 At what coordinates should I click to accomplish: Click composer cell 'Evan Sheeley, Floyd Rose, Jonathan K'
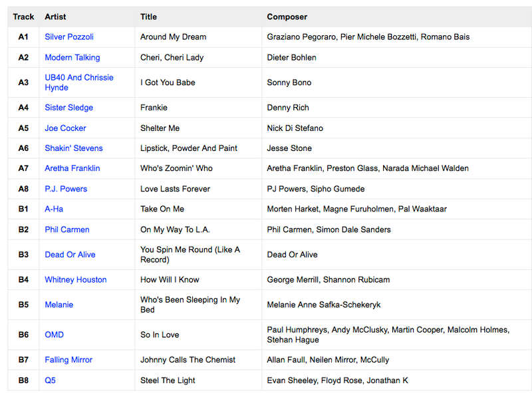coord(338,380)
